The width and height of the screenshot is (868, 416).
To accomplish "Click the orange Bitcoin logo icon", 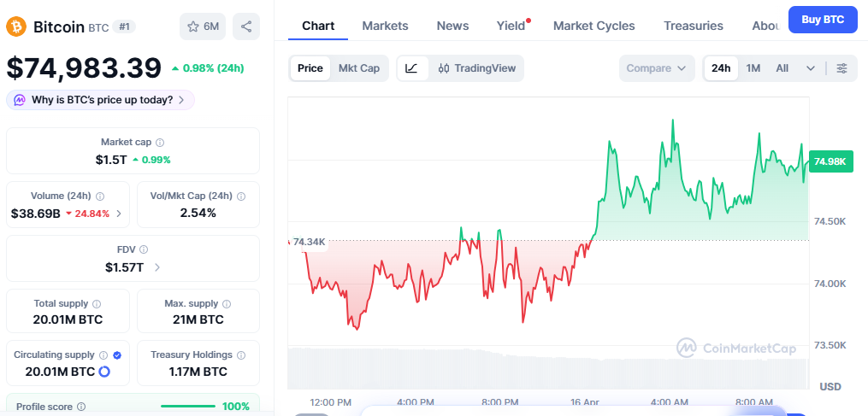I will (16, 26).
